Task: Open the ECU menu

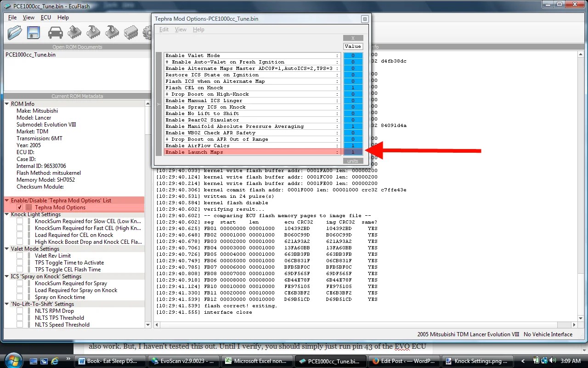Action: click(x=46, y=17)
